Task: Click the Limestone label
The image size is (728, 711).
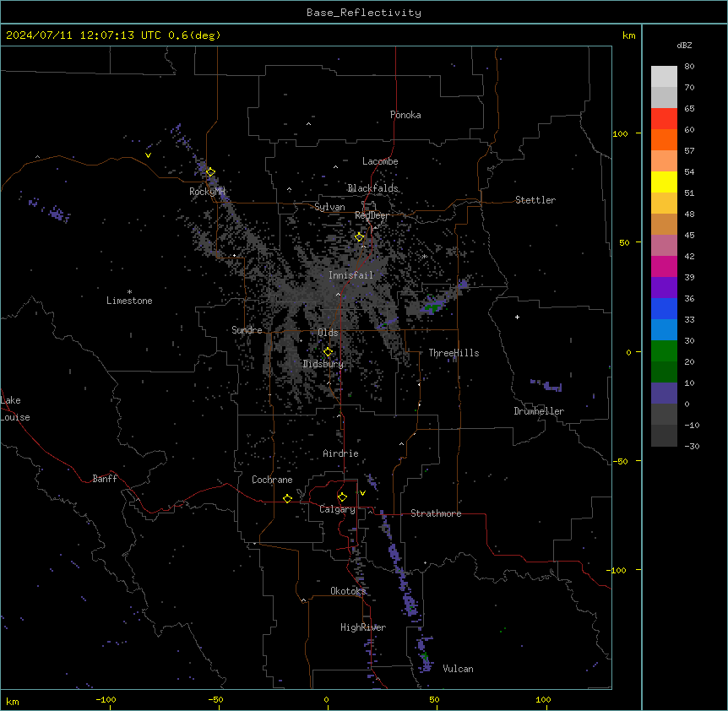Action: tap(129, 301)
